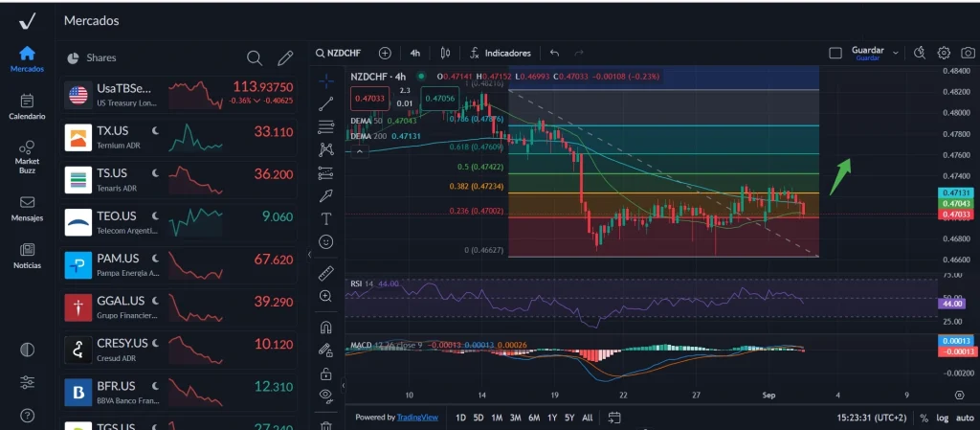Screen dimensions: 980x430
Task: Click the pencil edit icon in Shares panel
Action: 285,58
